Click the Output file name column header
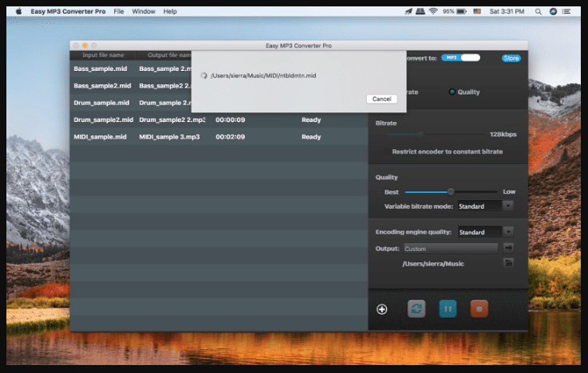The height and width of the screenshot is (373, 588). point(169,55)
